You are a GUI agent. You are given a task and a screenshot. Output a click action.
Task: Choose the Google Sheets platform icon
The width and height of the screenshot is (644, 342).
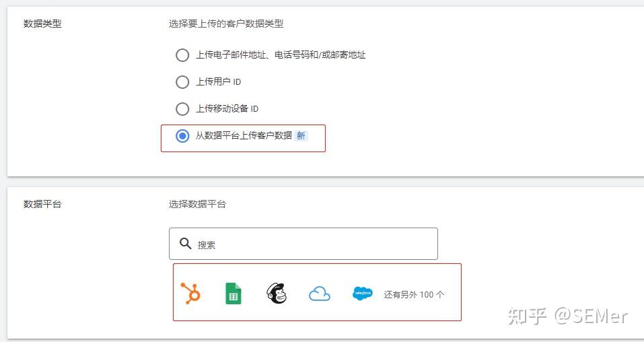tap(233, 294)
